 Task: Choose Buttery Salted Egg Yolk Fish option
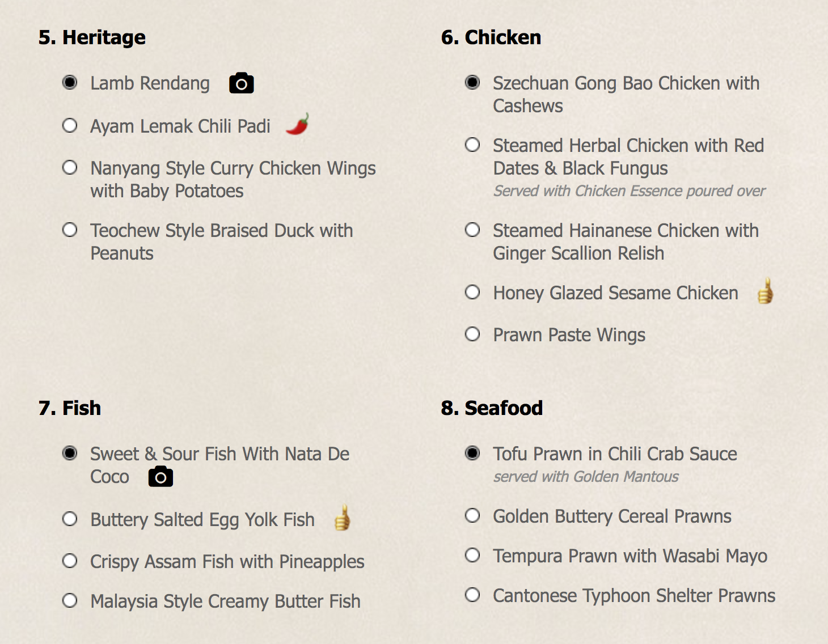[x=70, y=519]
